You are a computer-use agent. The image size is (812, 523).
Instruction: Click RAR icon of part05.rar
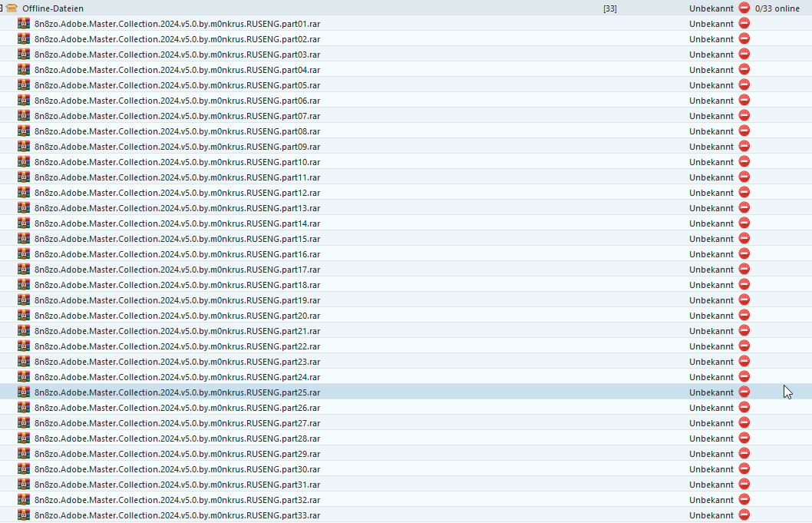point(24,84)
